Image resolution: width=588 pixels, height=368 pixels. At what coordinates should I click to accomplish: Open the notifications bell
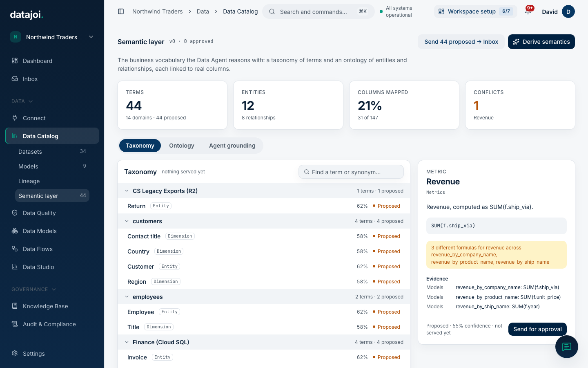tap(528, 11)
